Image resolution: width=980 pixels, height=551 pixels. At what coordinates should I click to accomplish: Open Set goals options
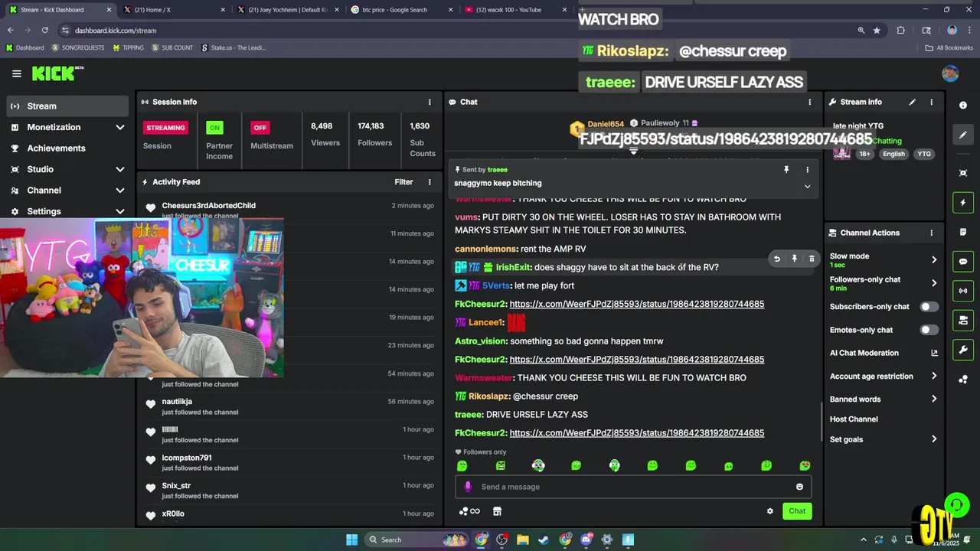[884, 439]
